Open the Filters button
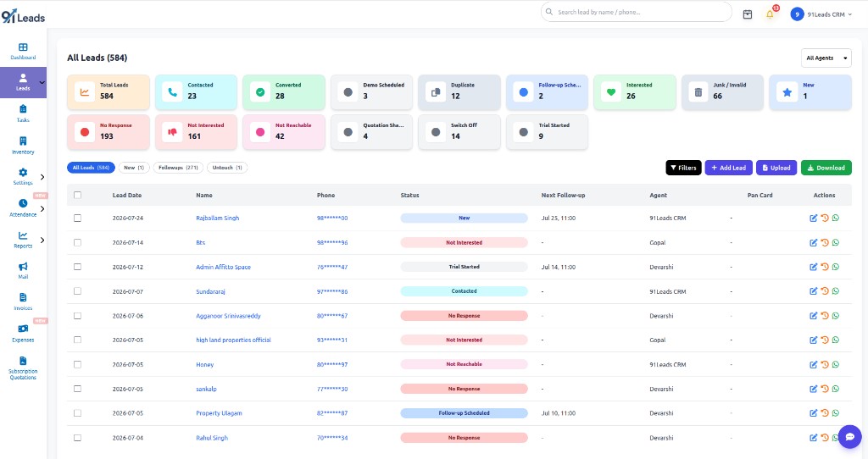Viewport: 868px width, 459px height. (684, 168)
